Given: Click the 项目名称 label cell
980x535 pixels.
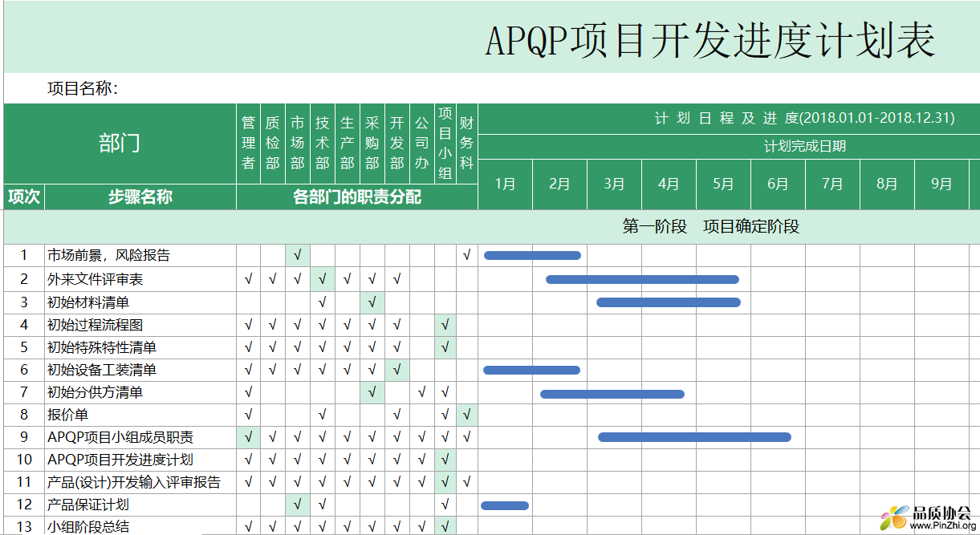Looking at the screenshot, I should [83, 88].
